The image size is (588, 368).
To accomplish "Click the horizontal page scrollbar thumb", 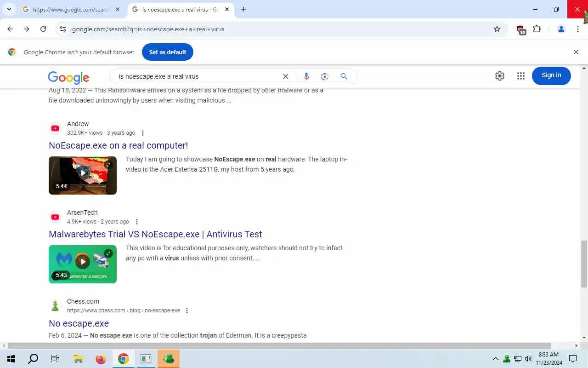I will (x=279, y=345).
